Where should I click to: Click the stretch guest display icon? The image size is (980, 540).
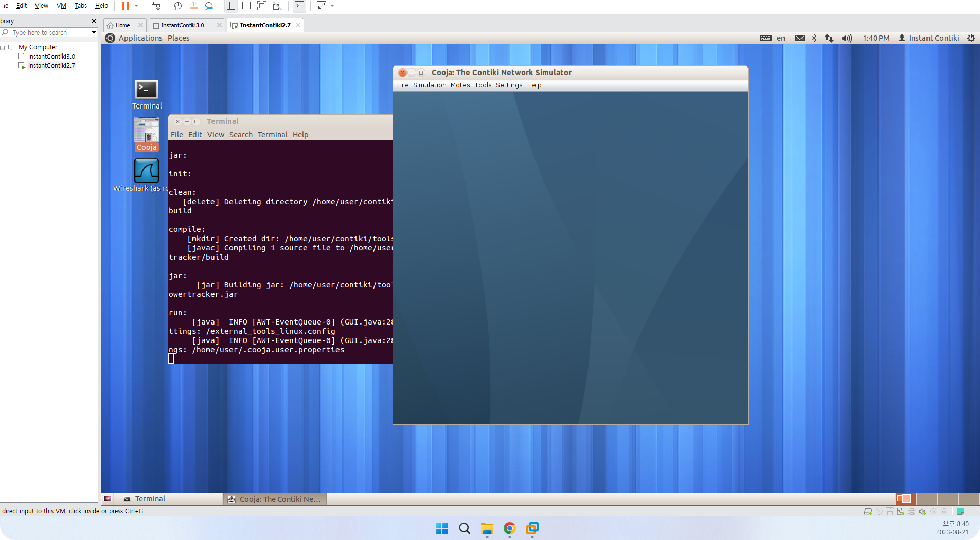click(x=322, y=6)
